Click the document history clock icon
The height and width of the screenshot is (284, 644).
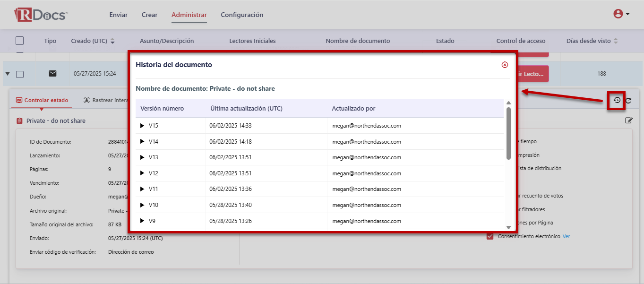[617, 100]
